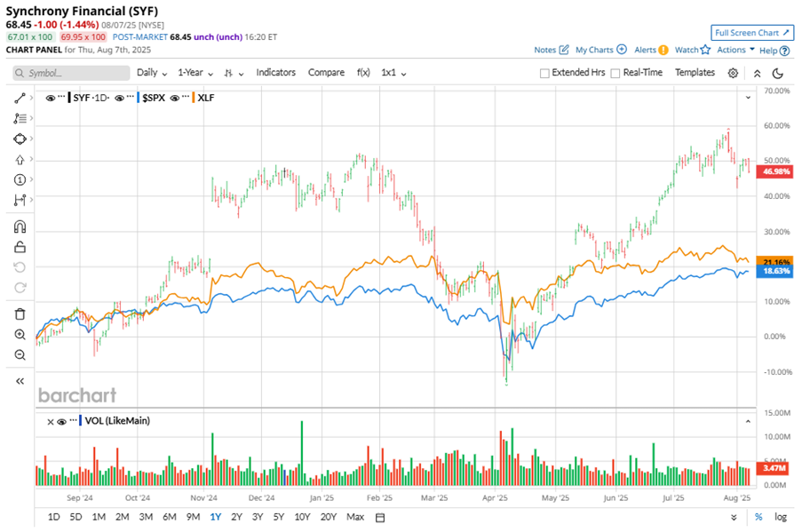
Task: Open My Charts
Action: [x=601, y=50]
